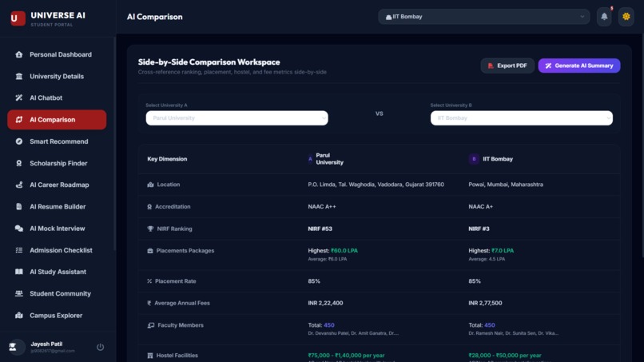
Task: Click ₹75,000 - ₹1,40,000 per year hostel fee
Action: [x=346, y=356]
